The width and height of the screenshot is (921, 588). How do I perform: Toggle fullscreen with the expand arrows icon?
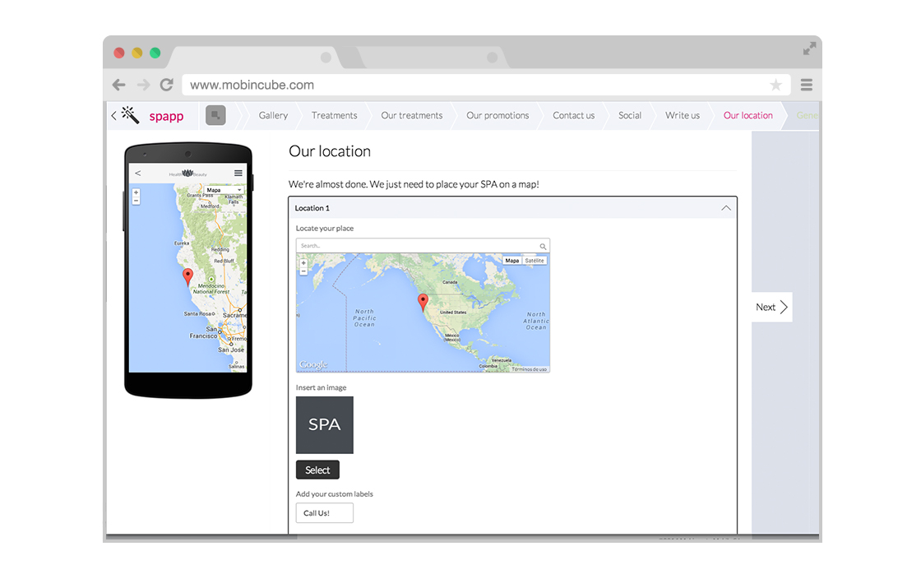click(x=809, y=49)
